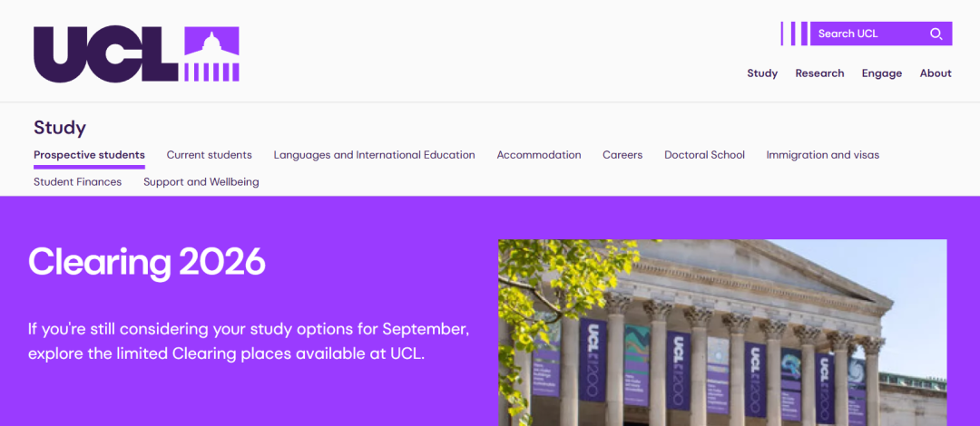This screenshot has height=426, width=980.
Task: Open Languages and International Education
Action: tap(375, 155)
